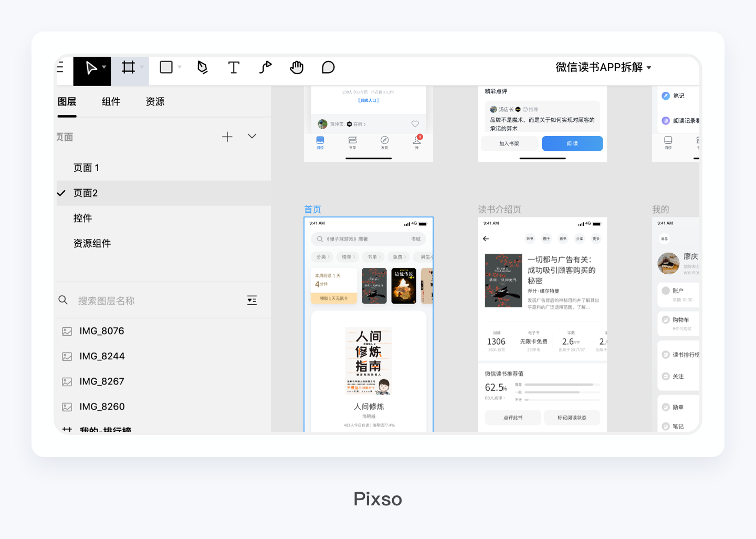756x539 pixels.
Task: Select the Connector line tool
Action: (265, 67)
